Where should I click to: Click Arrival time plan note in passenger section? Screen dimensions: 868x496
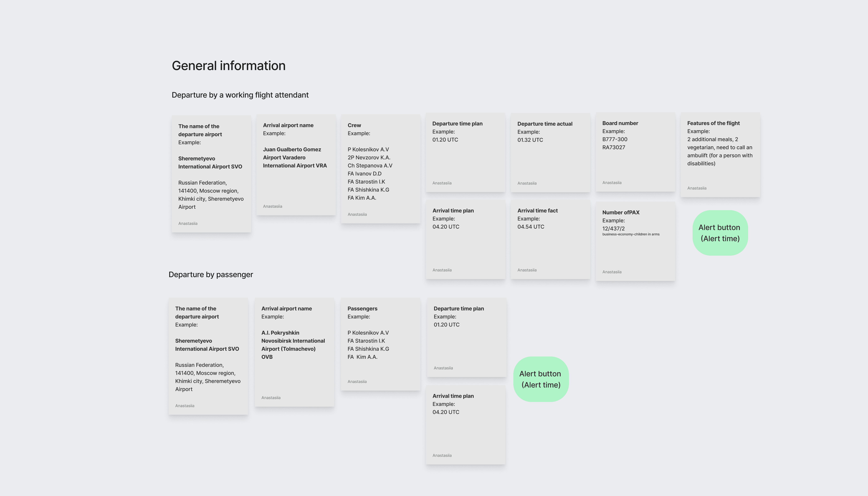click(x=465, y=425)
